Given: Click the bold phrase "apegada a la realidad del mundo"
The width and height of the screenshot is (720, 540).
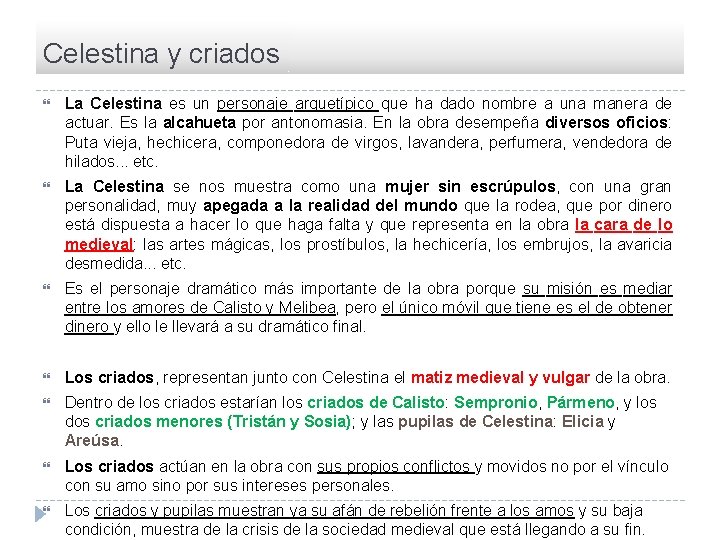Looking at the screenshot, I should [x=330, y=206].
